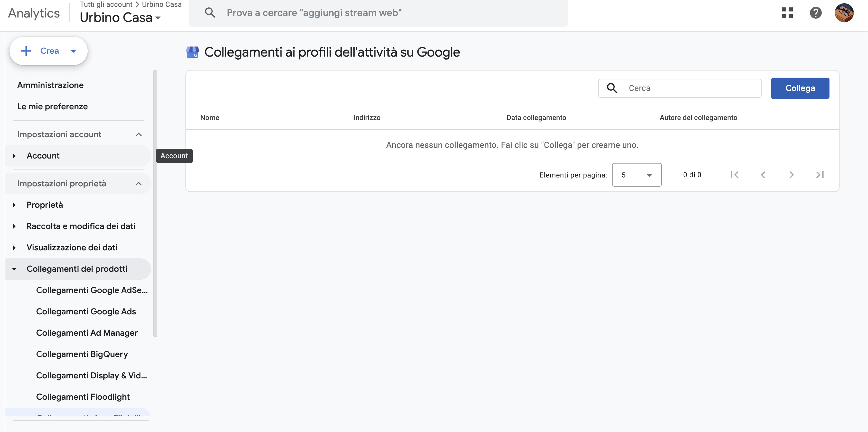The image size is (868, 432).
Task: Select Collegamenti Display & Video
Action: [91, 376]
